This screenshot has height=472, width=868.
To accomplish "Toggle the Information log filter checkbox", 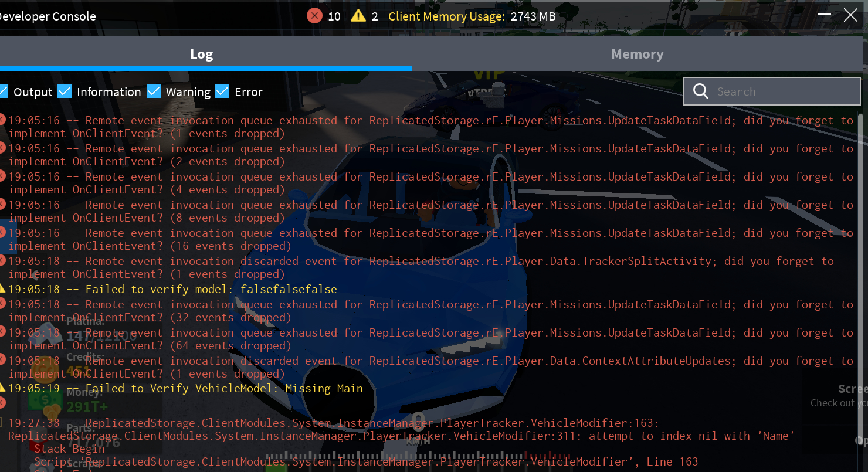I will (65, 91).
